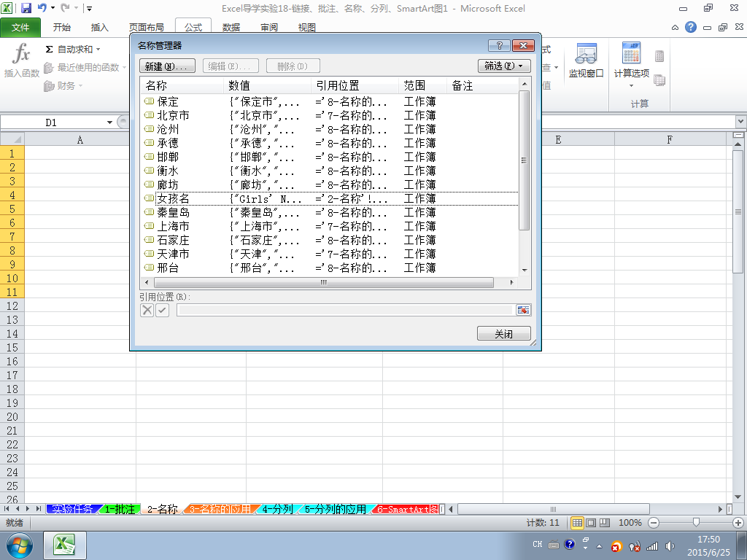
Task: Switch to the 5-分列的应用 sheet tab
Action: (x=336, y=509)
